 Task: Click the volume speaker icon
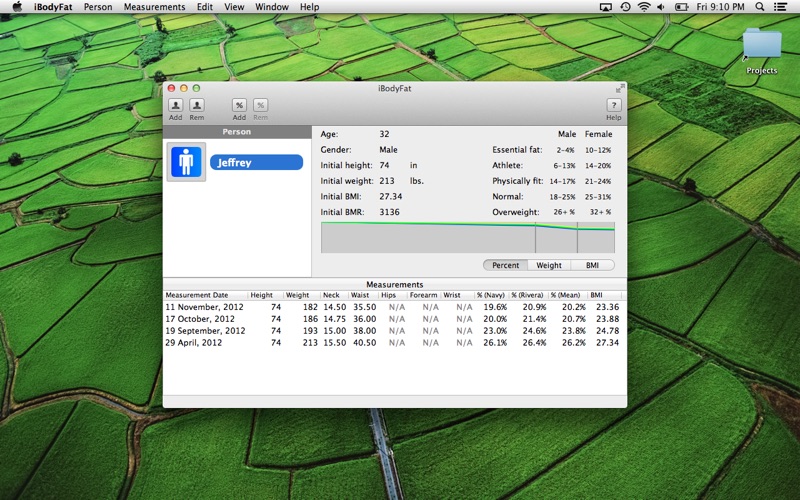(x=661, y=7)
